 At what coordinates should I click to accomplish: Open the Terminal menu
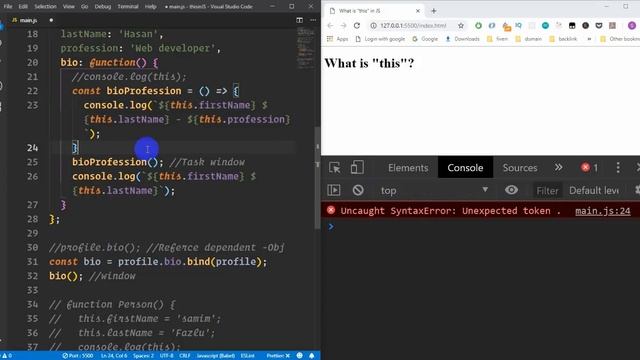coord(128,7)
